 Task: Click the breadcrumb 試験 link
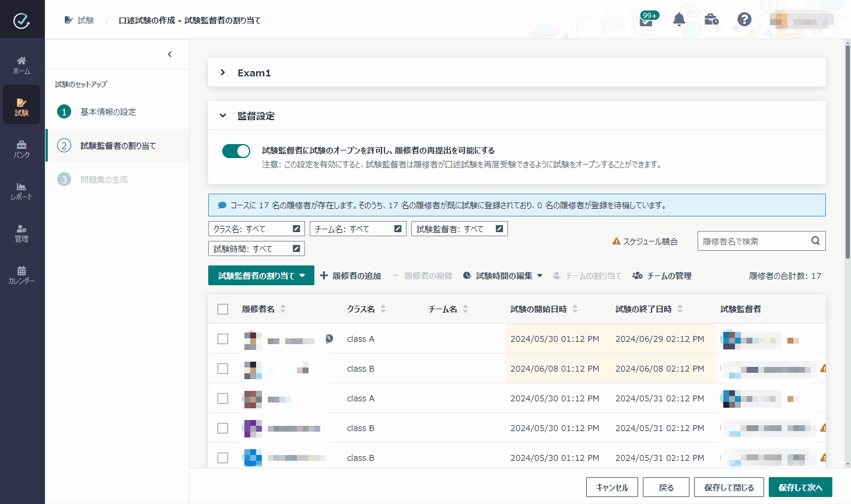pyautogui.click(x=79, y=20)
